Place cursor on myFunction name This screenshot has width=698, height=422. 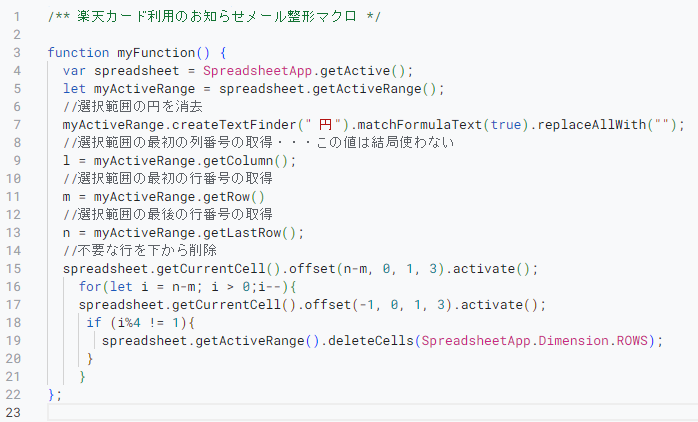[x=156, y=53]
